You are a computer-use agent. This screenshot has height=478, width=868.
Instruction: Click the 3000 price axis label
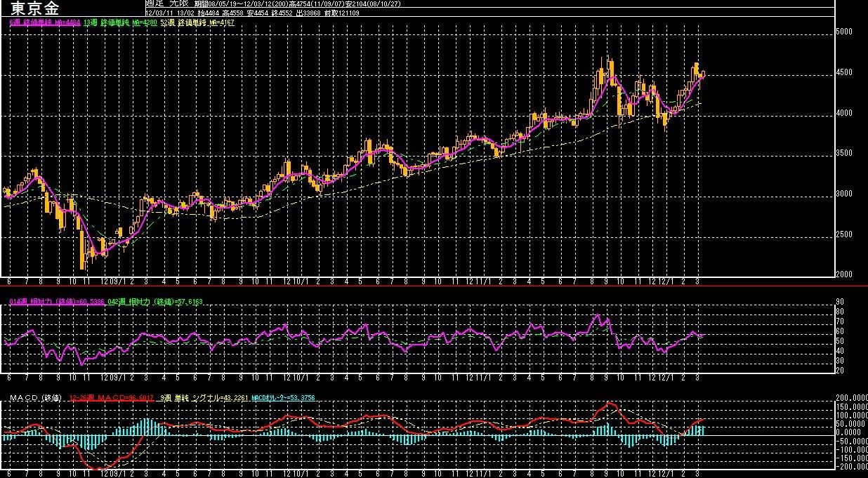coord(843,194)
